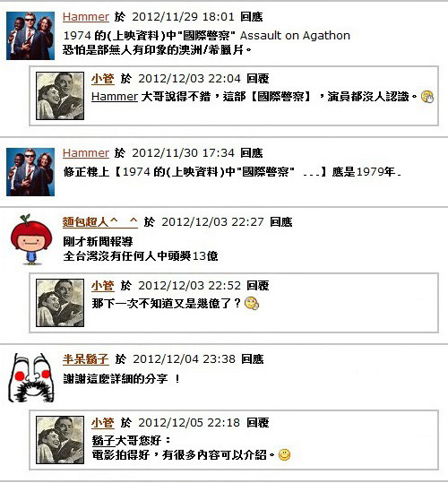
Task: Click Hammer's avatar on the 2012/11/30 comment
Action: click(x=30, y=172)
